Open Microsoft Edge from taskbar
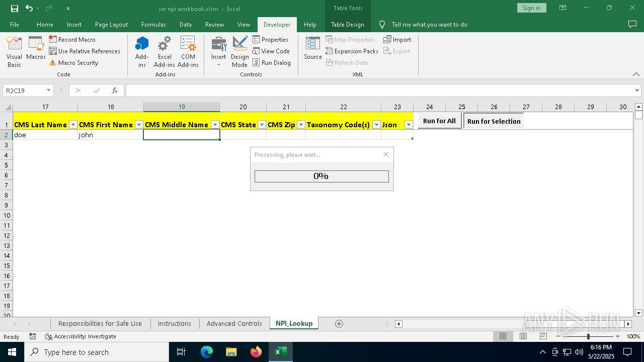Screen dimensions: 644x362 [x=207, y=352]
